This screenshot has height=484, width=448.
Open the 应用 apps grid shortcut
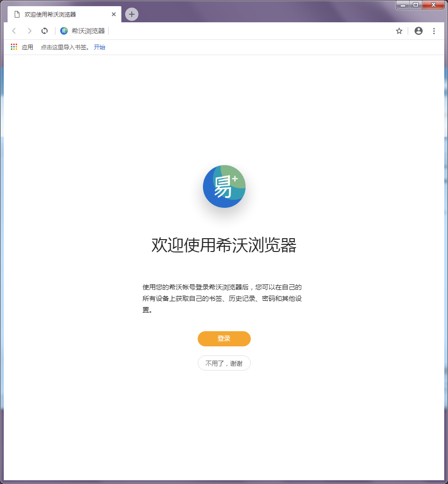click(22, 47)
